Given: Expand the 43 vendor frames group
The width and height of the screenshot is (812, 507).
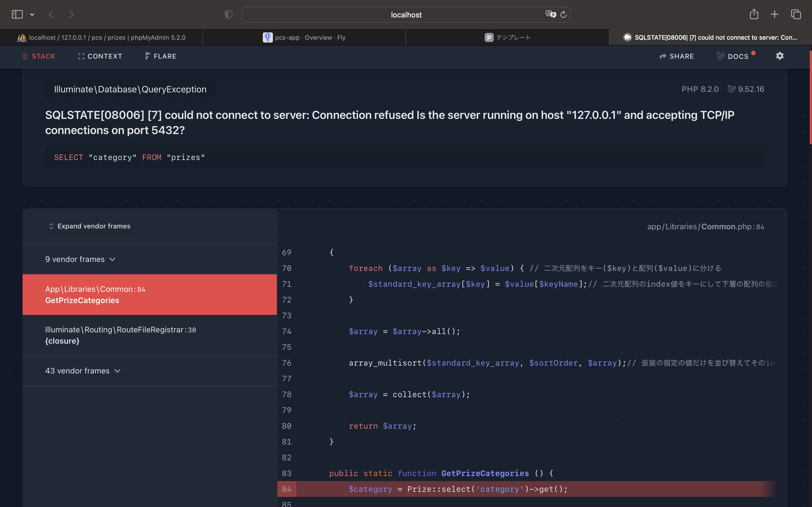Looking at the screenshot, I should point(83,371).
